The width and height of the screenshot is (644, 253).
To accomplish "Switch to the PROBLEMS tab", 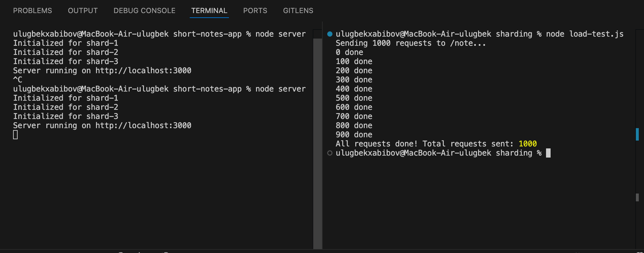I will tap(32, 11).
